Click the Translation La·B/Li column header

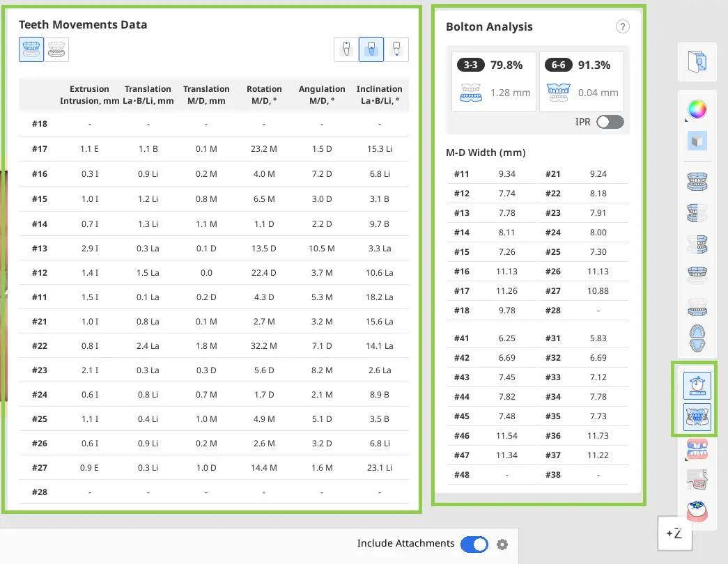(x=148, y=95)
